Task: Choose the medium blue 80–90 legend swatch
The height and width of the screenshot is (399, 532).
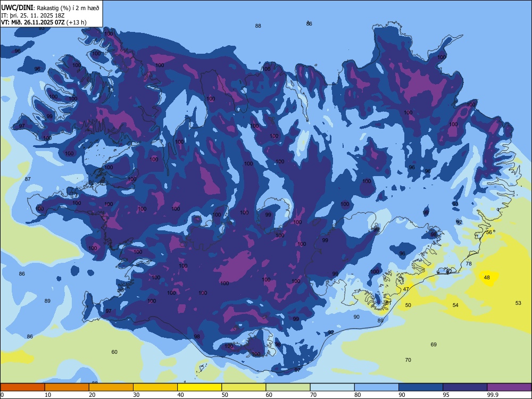Action: click(377, 387)
